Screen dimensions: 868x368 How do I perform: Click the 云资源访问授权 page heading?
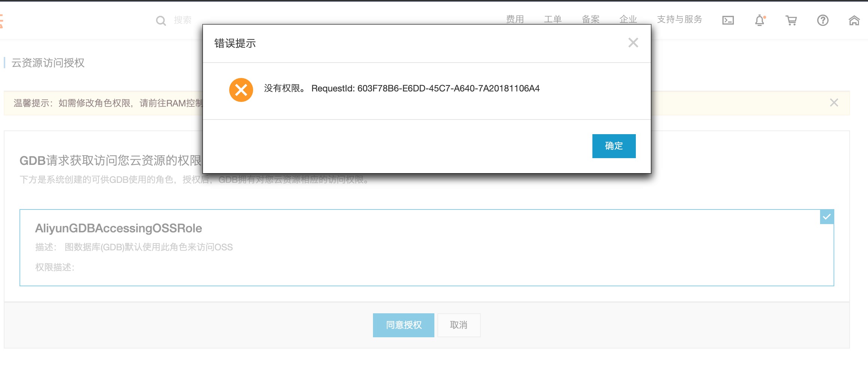click(x=48, y=63)
